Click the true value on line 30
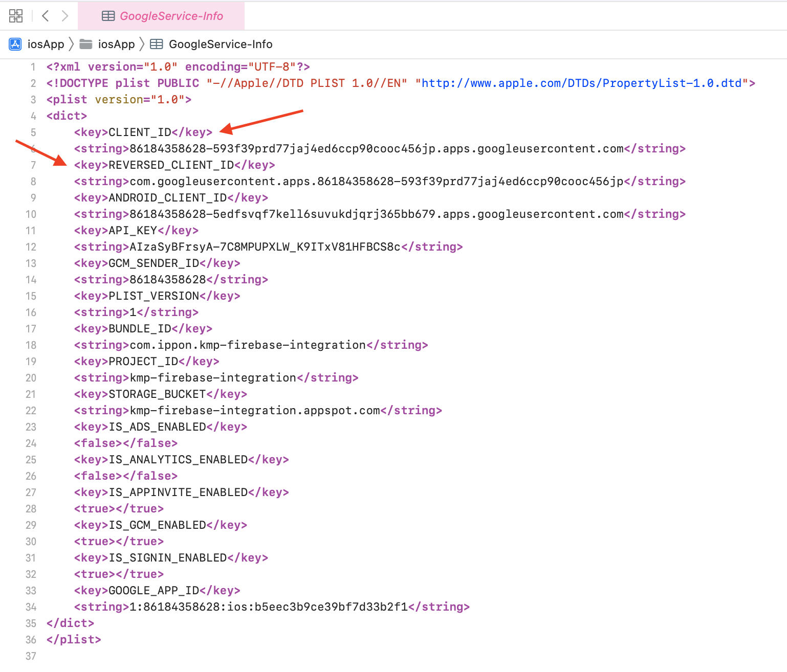The width and height of the screenshot is (787, 672). point(119,541)
